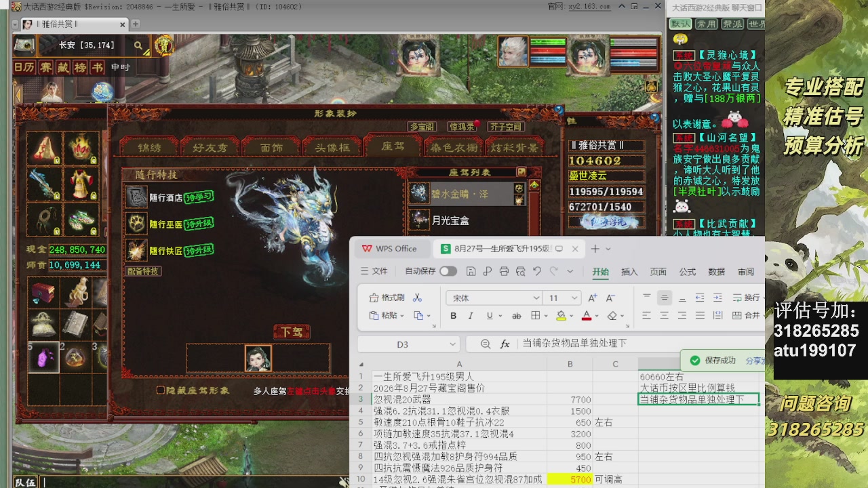Undo the last action in WPS

pos(537,271)
